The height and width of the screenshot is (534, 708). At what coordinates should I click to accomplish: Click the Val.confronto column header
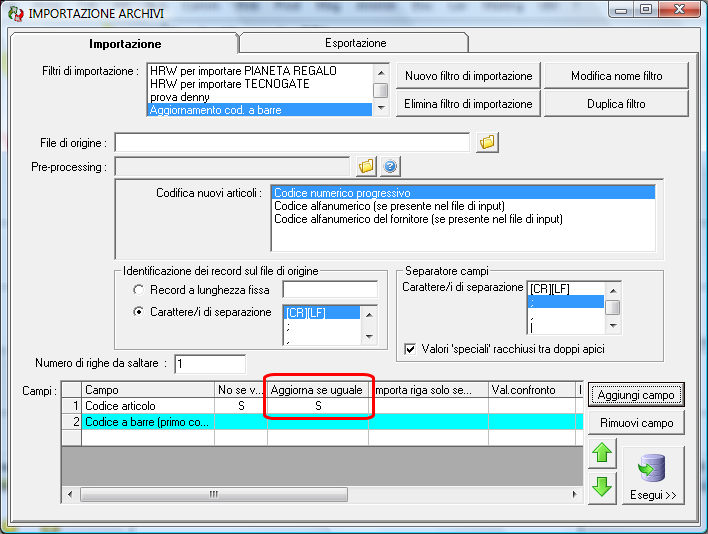click(x=531, y=390)
